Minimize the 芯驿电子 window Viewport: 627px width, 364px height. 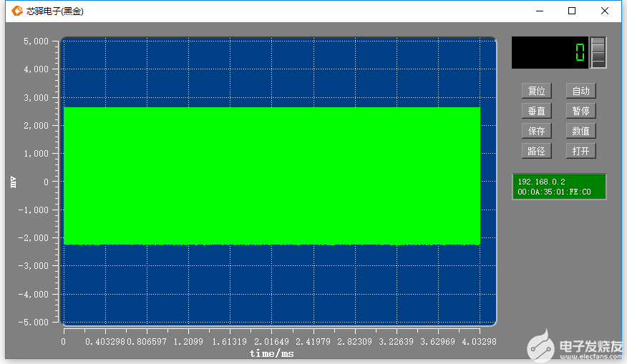540,11
